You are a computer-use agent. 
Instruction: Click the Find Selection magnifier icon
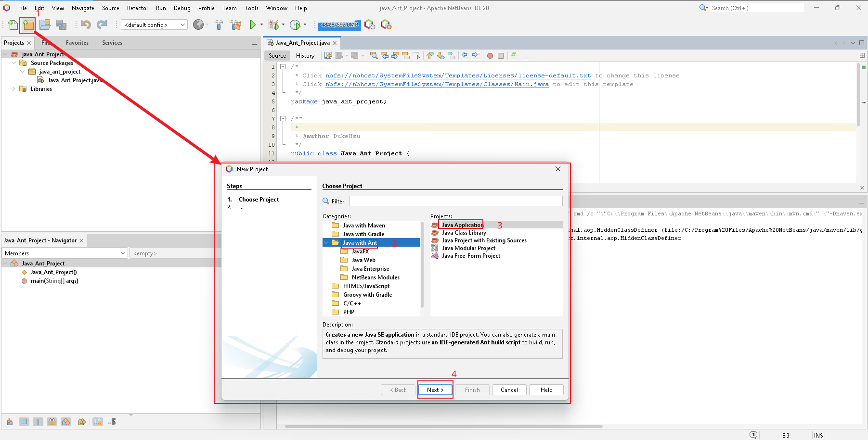click(374, 56)
